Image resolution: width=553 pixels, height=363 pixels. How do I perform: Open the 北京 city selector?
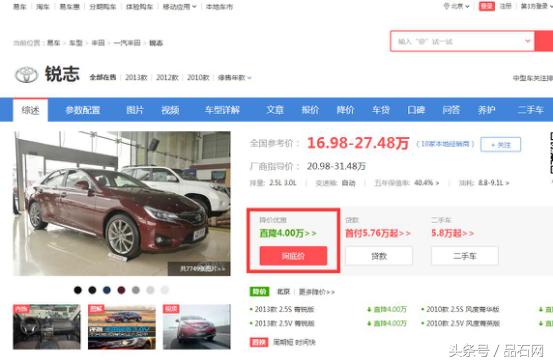point(457,6)
